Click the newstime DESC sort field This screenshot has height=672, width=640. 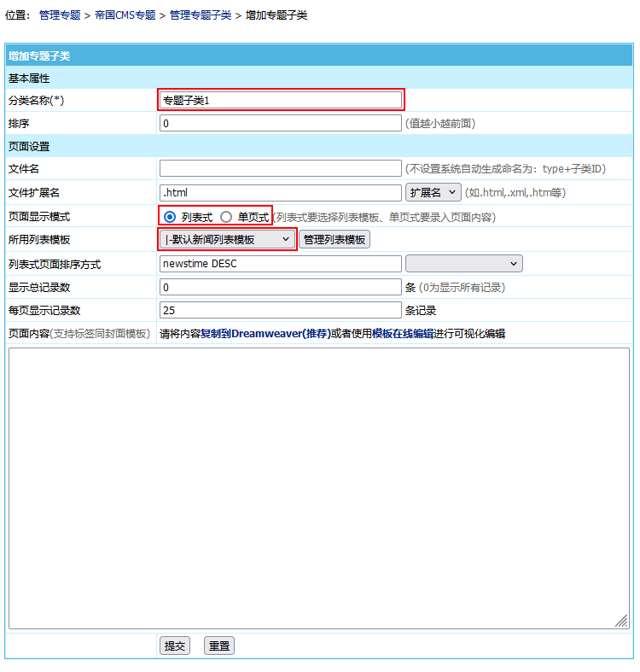click(280, 264)
